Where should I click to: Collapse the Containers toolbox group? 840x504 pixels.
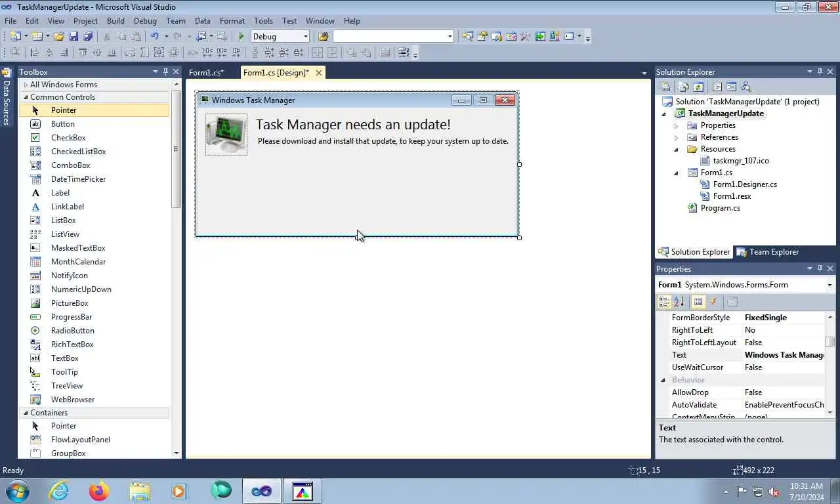pos(26,413)
